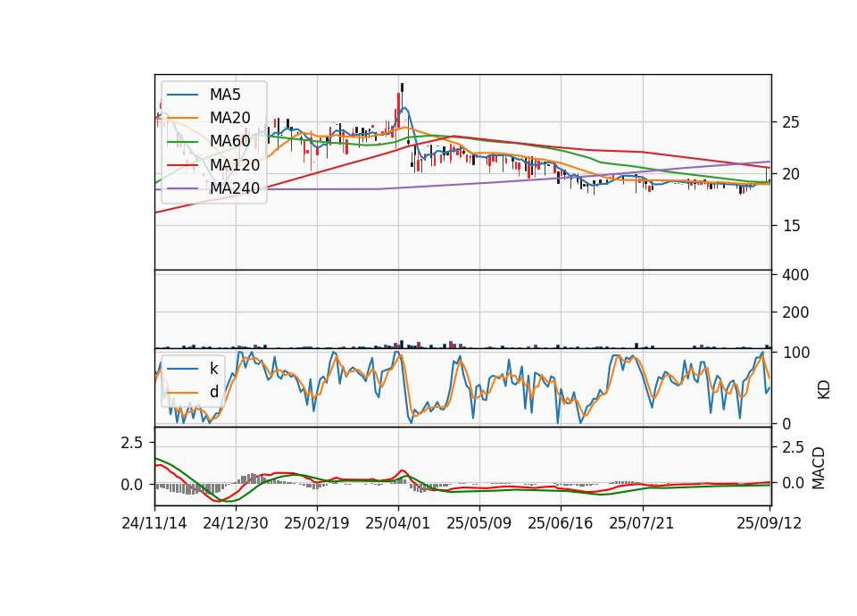Click the date label 25/02/19
This screenshot has width=857, height=616.
(316, 523)
